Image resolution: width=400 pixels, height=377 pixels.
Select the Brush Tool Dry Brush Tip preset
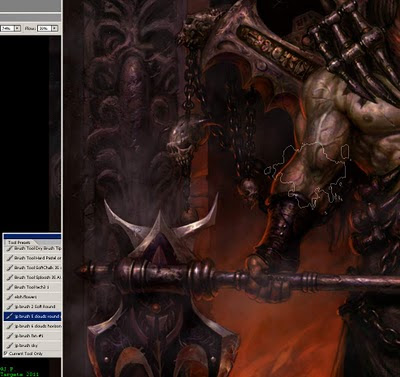pos(33,248)
